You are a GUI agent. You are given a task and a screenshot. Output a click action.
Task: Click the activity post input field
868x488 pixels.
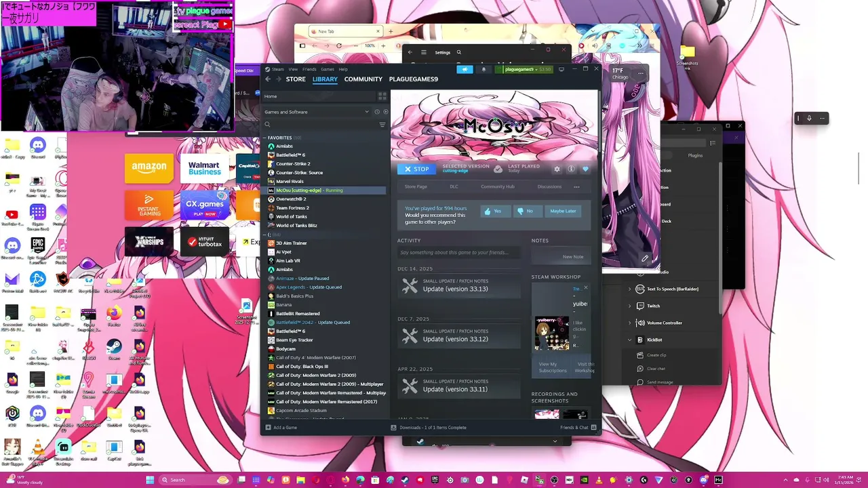[x=459, y=253]
